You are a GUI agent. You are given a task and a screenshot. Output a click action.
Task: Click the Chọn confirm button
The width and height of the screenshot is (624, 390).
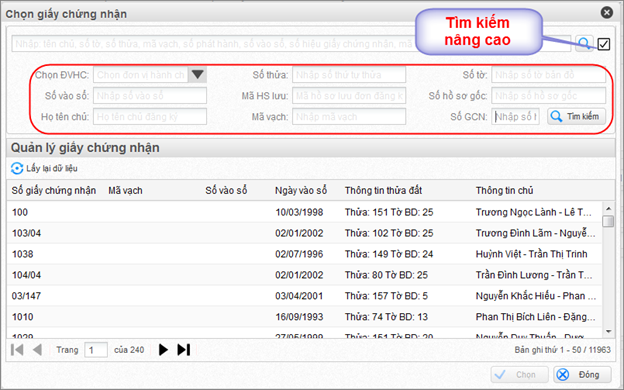(519, 374)
